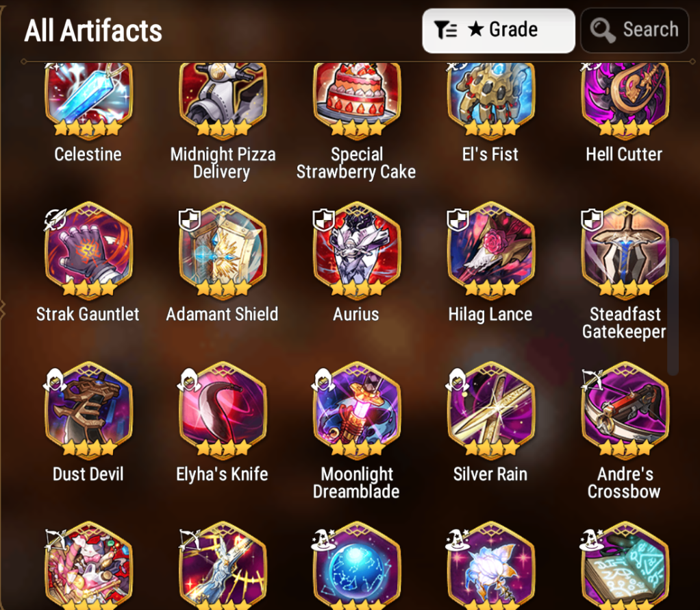
Task: Open the glowing rune spellbook artifact
Action: pos(625,565)
